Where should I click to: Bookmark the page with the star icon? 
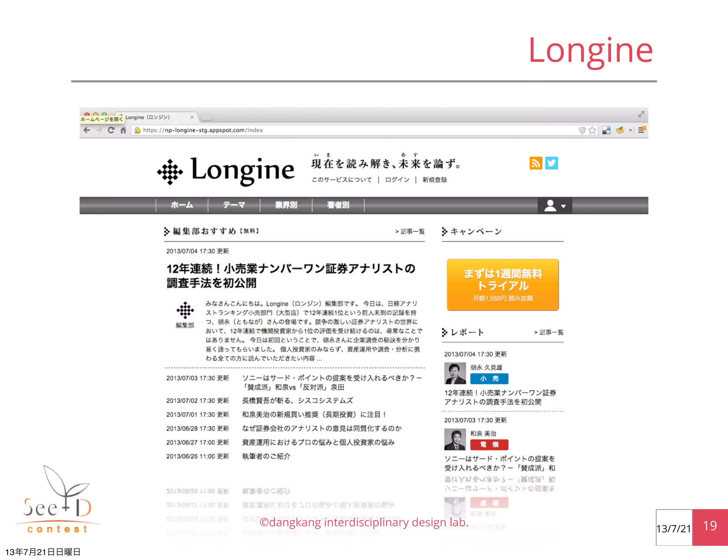(592, 130)
